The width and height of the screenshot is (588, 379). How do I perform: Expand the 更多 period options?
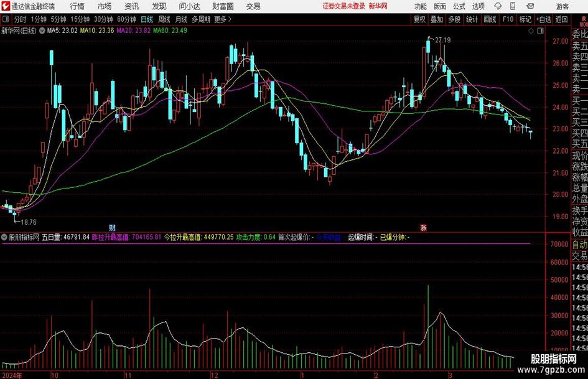click(223, 19)
